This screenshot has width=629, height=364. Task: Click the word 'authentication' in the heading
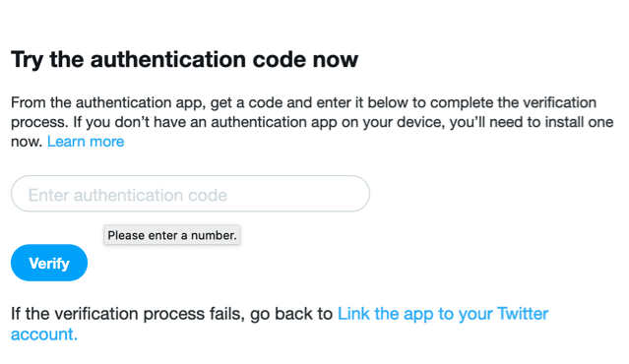point(168,59)
